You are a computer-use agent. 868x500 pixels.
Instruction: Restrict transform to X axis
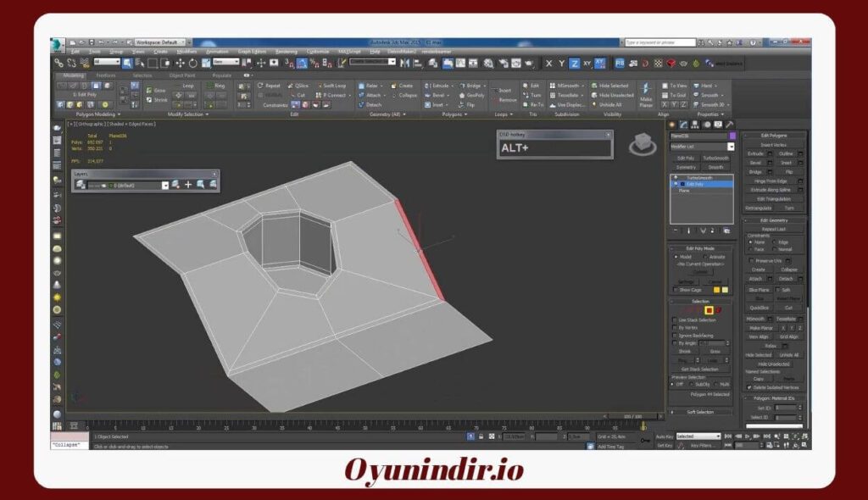pyautogui.click(x=549, y=64)
